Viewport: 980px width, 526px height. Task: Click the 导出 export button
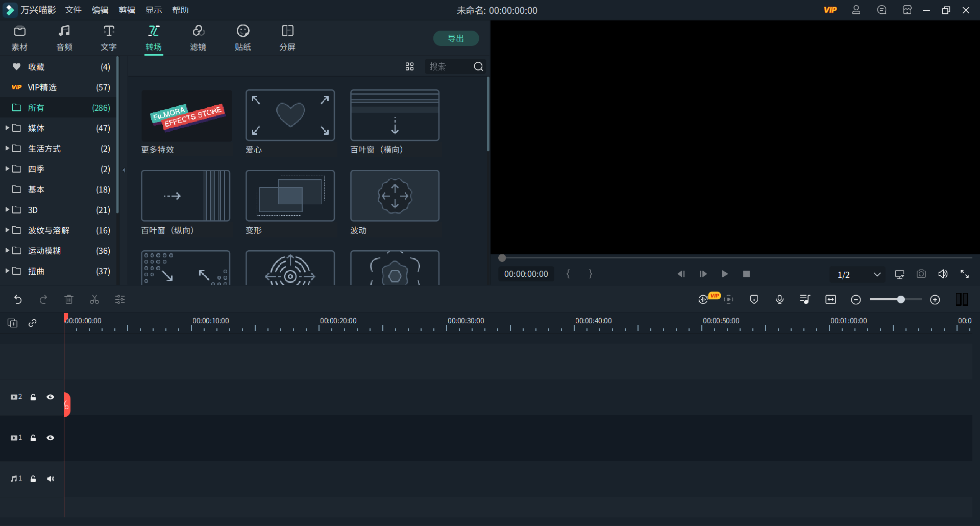coord(456,38)
